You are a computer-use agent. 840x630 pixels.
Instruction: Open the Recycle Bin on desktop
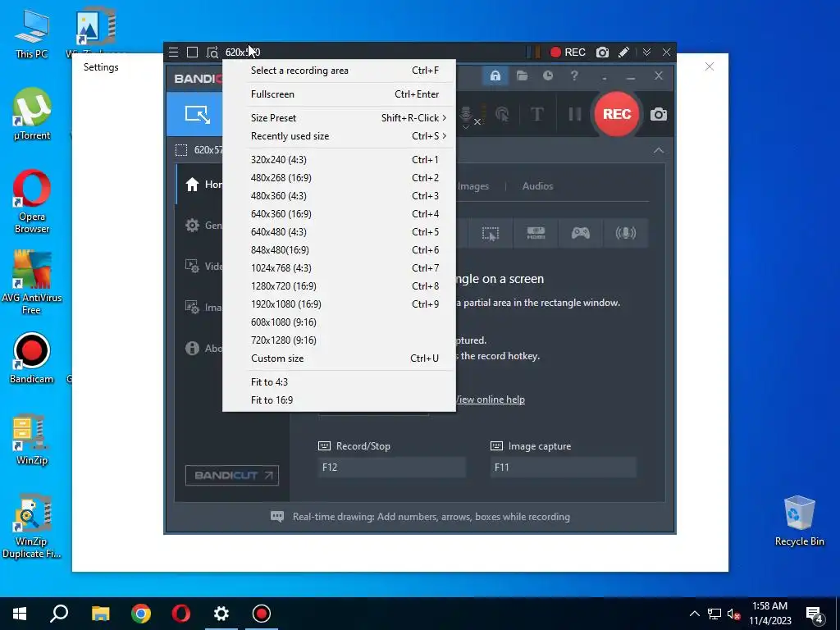799,521
